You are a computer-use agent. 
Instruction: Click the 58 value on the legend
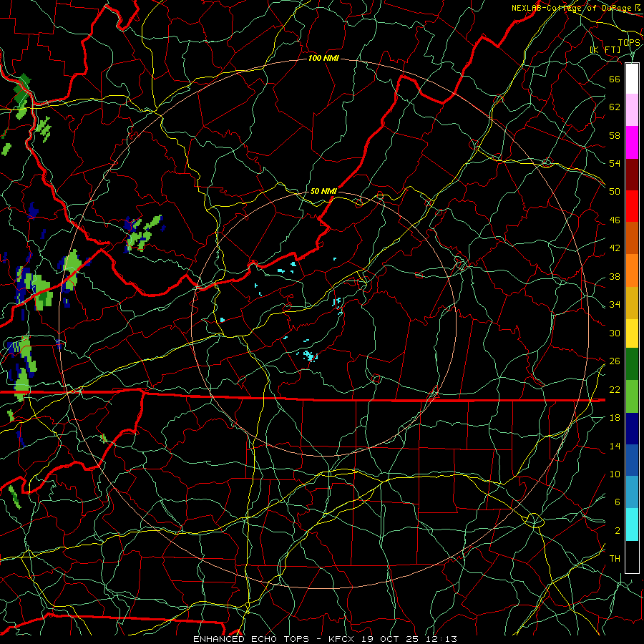click(615, 135)
